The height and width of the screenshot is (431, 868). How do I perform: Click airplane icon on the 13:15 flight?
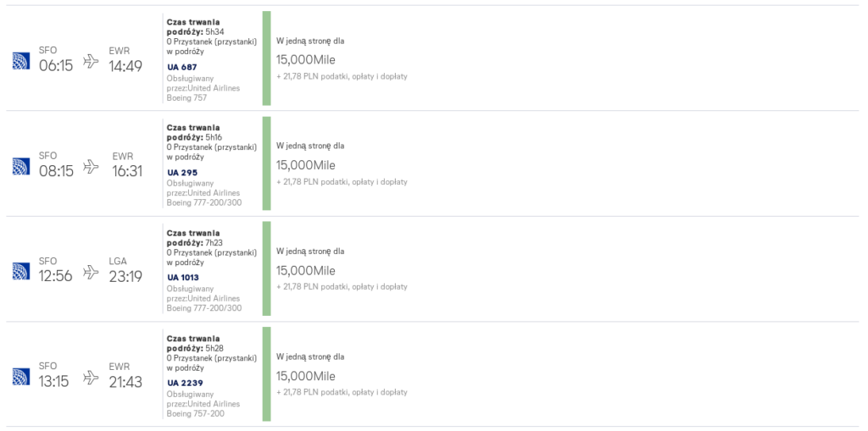point(91,377)
